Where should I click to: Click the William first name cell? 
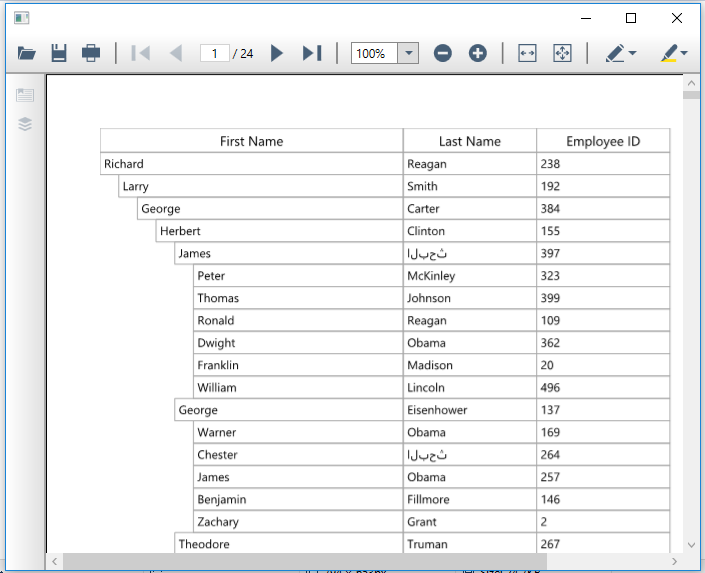pos(298,388)
